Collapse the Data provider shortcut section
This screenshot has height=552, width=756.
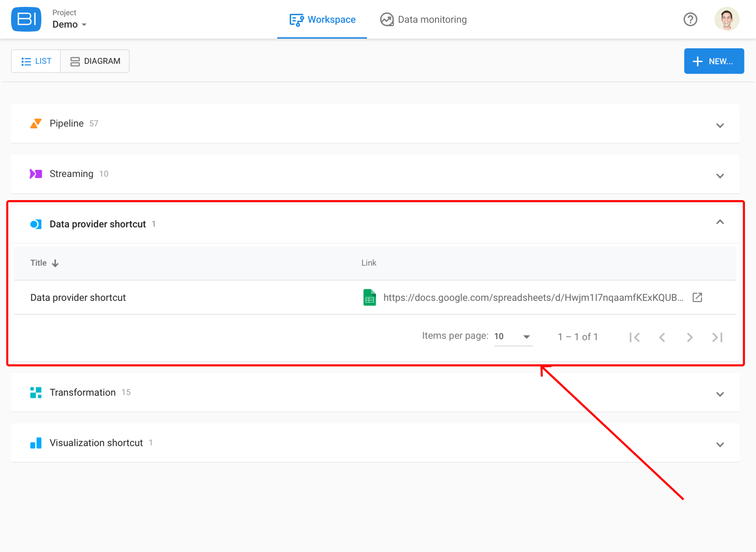(x=720, y=222)
